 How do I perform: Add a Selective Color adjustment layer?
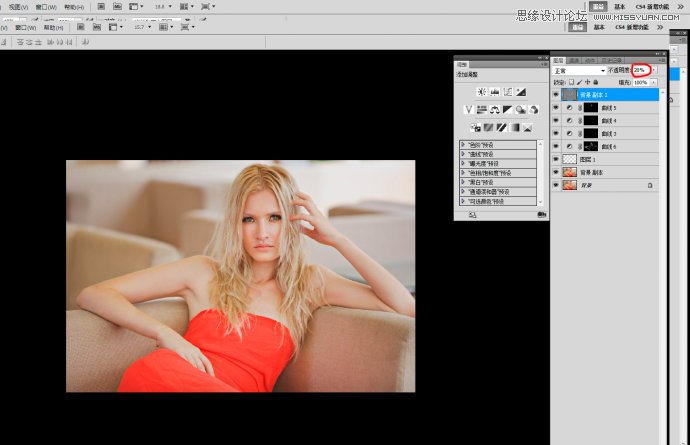pyautogui.click(x=527, y=128)
